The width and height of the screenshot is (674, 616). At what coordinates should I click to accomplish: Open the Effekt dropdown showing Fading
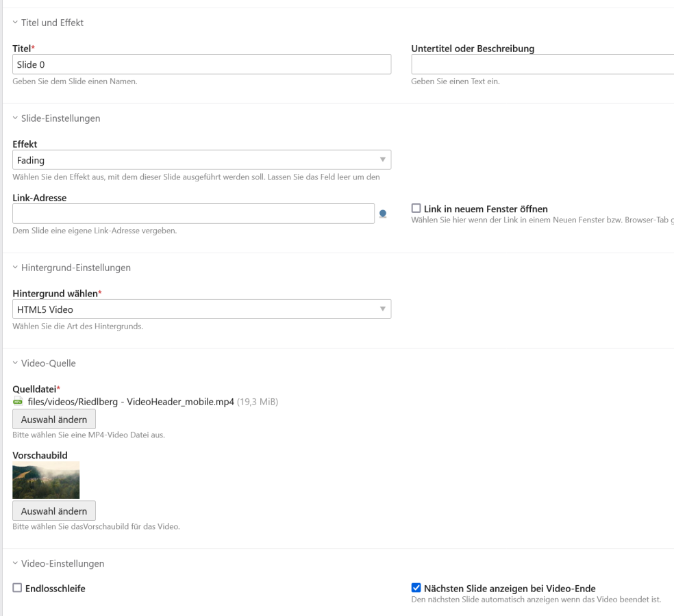click(201, 160)
